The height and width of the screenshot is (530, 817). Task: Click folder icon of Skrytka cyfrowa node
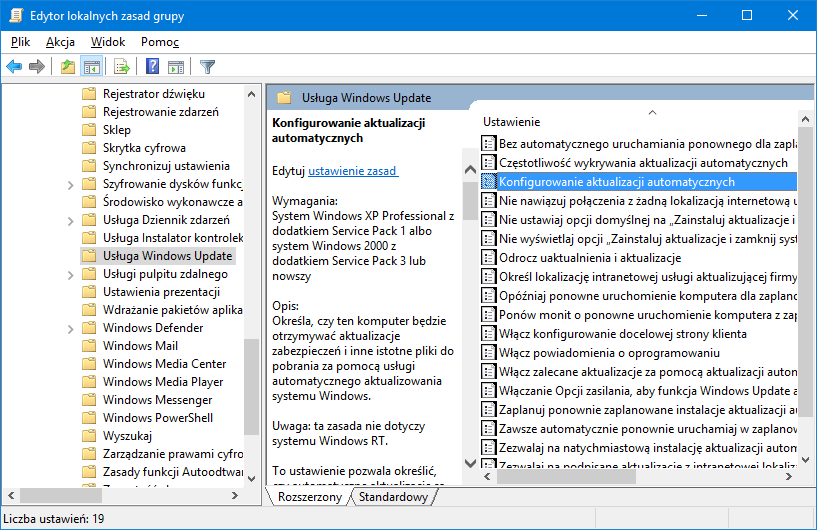89,147
